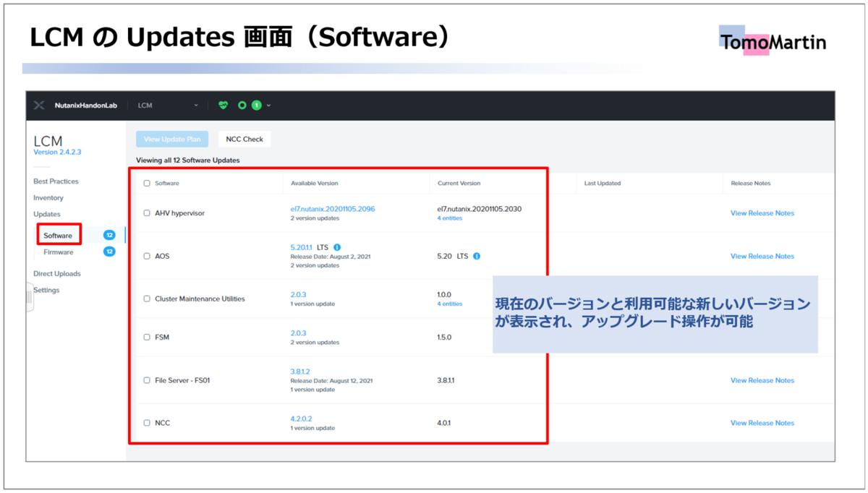The width and height of the screenshot is (868, 493).
Task: Select Updates in the sidebar
Action: (x=47, y=214)
